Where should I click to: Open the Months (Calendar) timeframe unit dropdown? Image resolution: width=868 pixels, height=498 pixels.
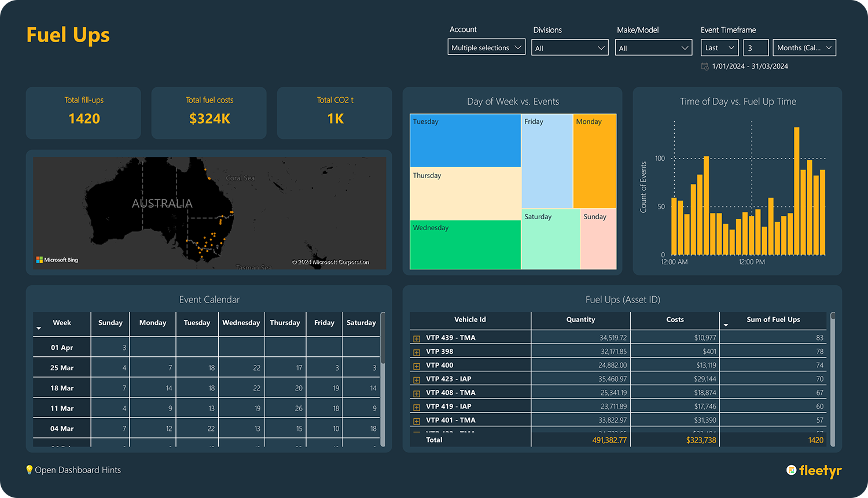click(x=804, y=48)
